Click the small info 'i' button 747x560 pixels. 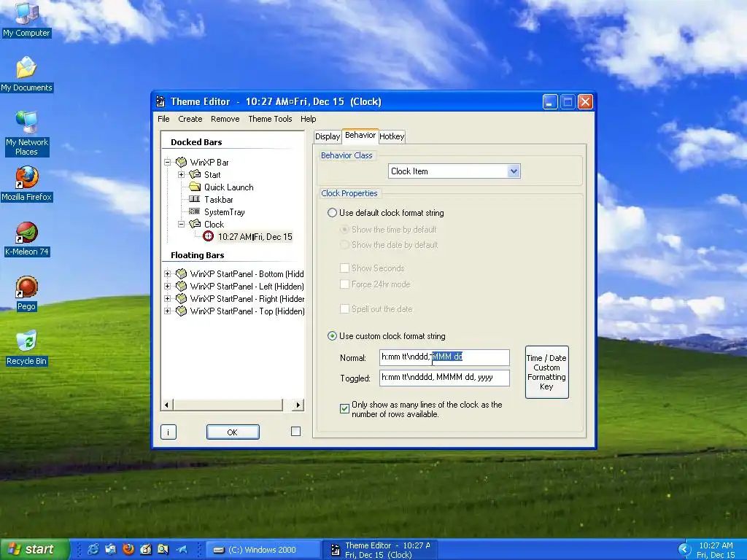[x=169, y=432]
